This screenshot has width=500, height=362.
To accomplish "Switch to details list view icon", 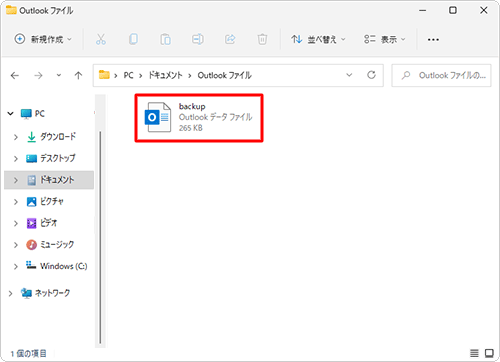I will (x=474, y=353).
